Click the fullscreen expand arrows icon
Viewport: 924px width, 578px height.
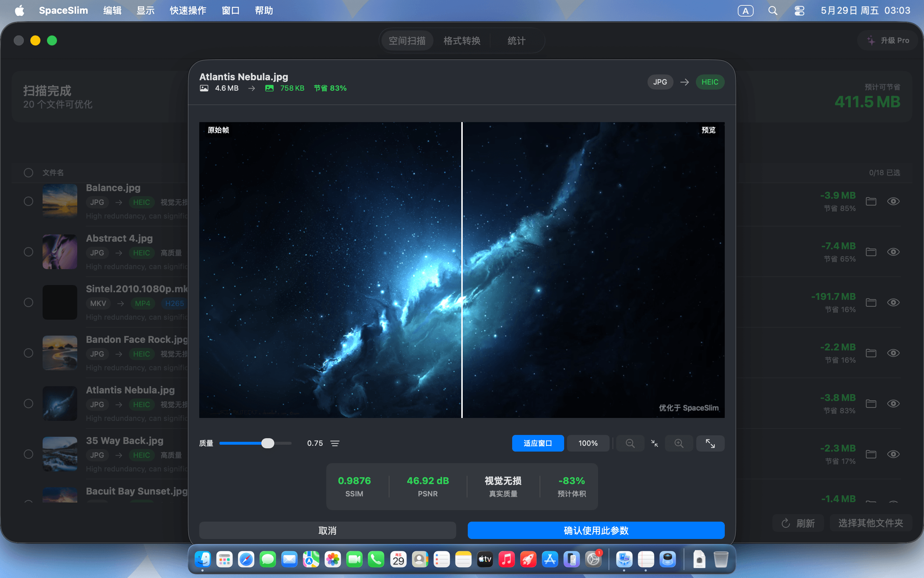(710, 443)
